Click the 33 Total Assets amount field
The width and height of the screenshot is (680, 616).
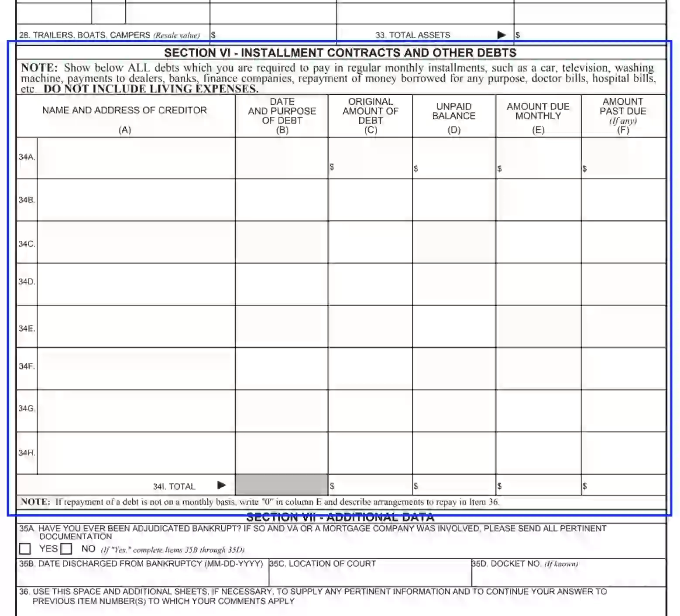click(590, 34)
